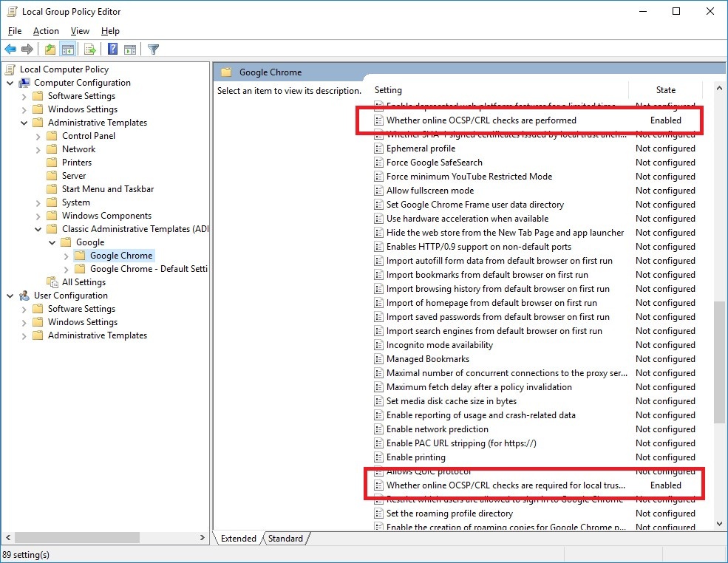
Task: Click the Back arrow toolbar icon
Action: click(10, 49)
